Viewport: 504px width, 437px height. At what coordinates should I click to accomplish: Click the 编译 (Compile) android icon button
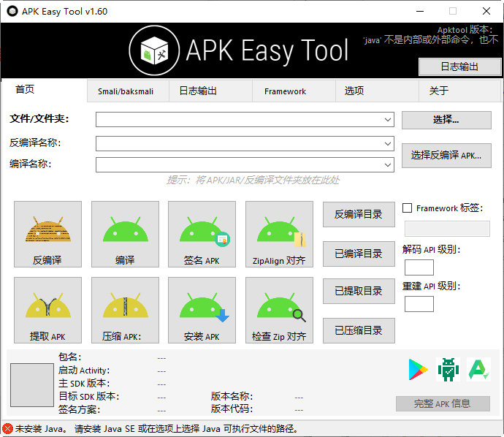[125, 234]
